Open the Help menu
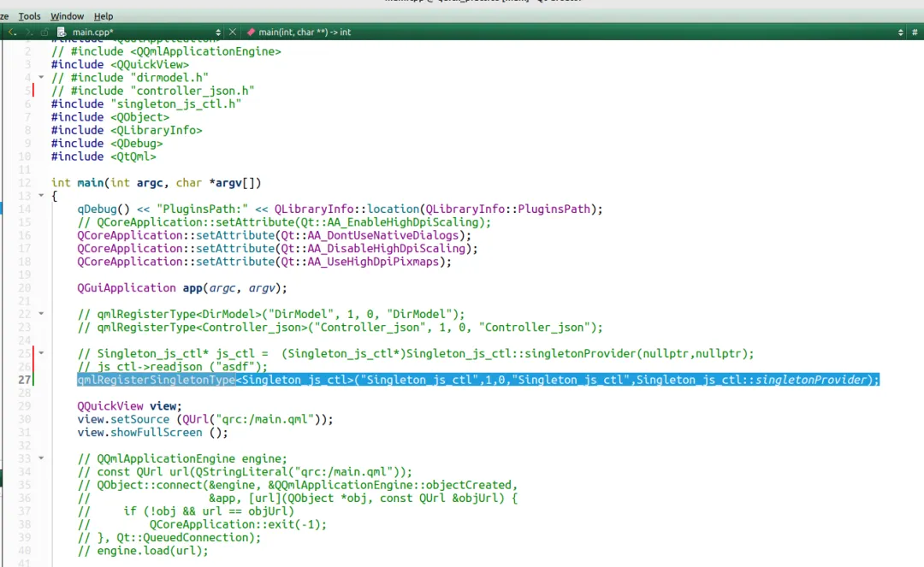 pyautogui.click(x=104, y=16)
